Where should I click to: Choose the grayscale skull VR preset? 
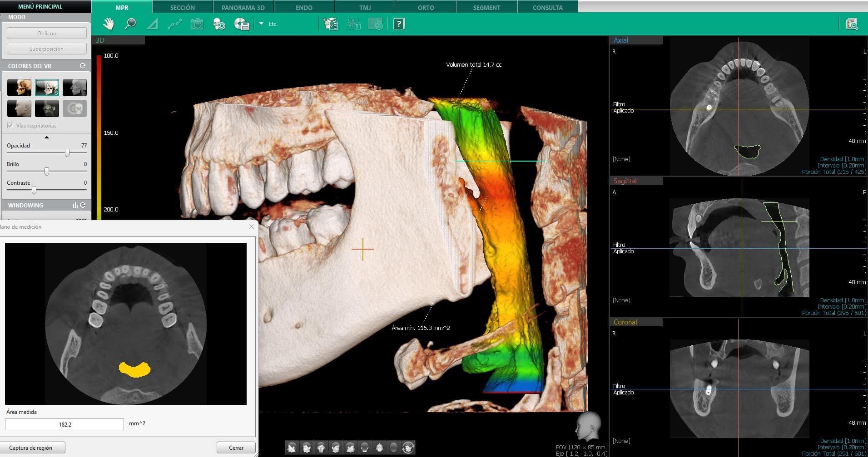(x=74, y=88)
